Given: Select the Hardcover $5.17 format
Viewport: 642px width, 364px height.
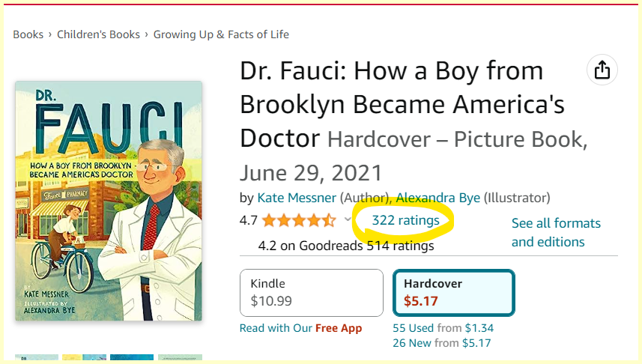Looking at the screenshot, I should [x=453, y=293].
